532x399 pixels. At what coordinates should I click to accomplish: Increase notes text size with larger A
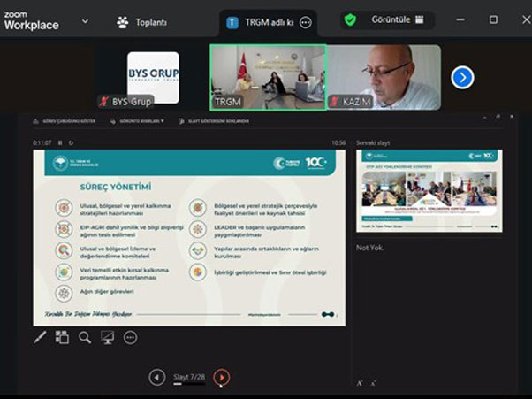(360, 383)
